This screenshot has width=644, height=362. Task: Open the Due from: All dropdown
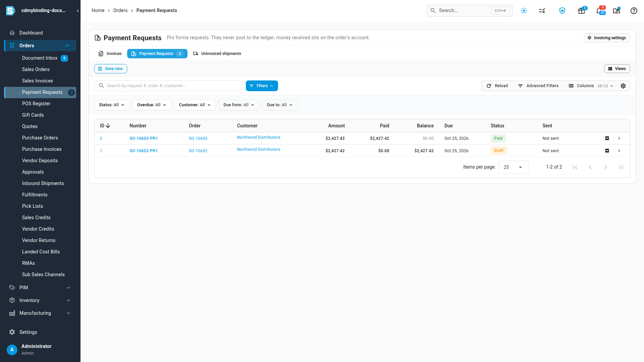239,105
